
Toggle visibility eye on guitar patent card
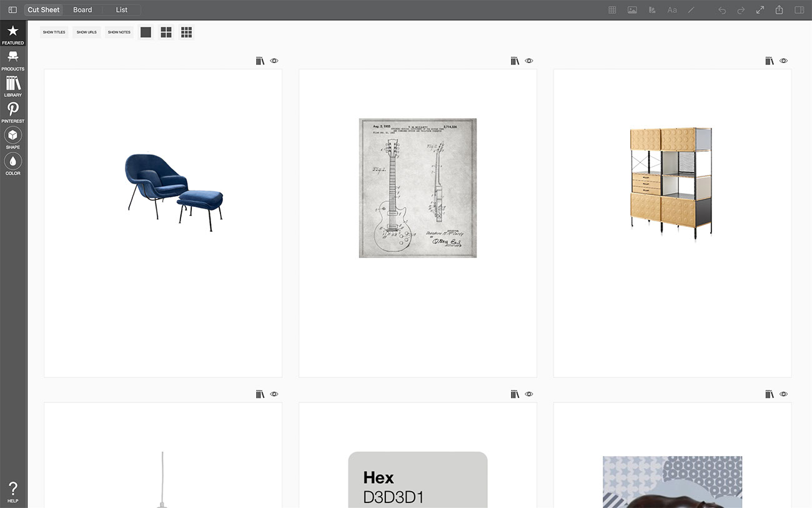pyautogui.click(x=529, y=61)
